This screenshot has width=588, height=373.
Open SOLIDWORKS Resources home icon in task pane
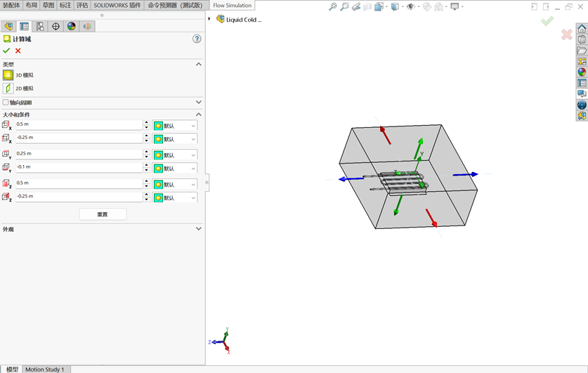pyautogui.click(x=582, y=29)
